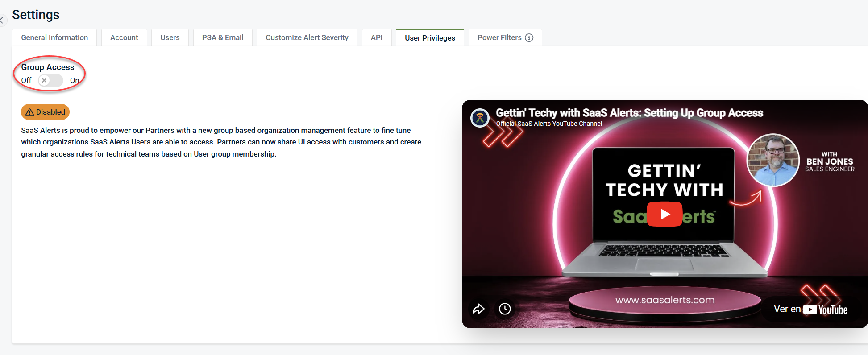Toggle the Group Access switch
The height and width of the screenshot is (355, 868).
(x=50, y=81)
